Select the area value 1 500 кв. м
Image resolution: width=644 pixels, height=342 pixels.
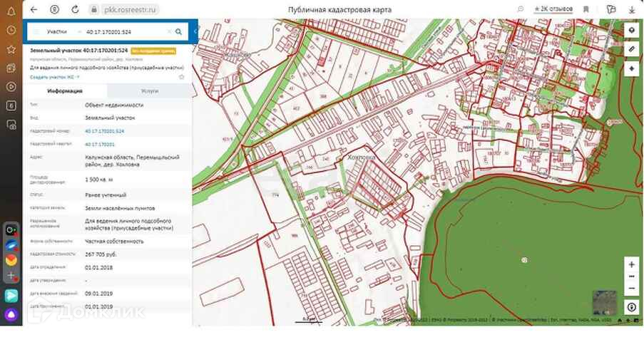pos(99,180)
